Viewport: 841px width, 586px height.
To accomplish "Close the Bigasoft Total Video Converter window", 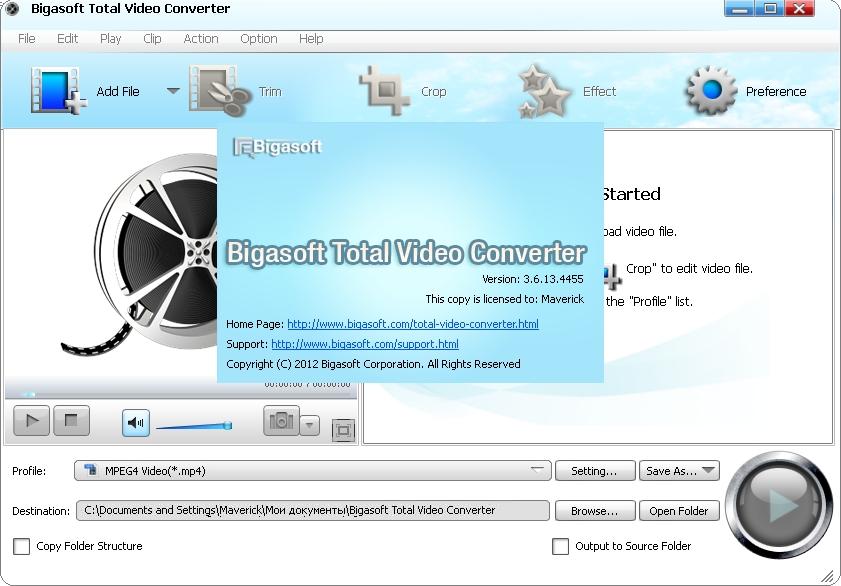I will click(x=800, y=9).
